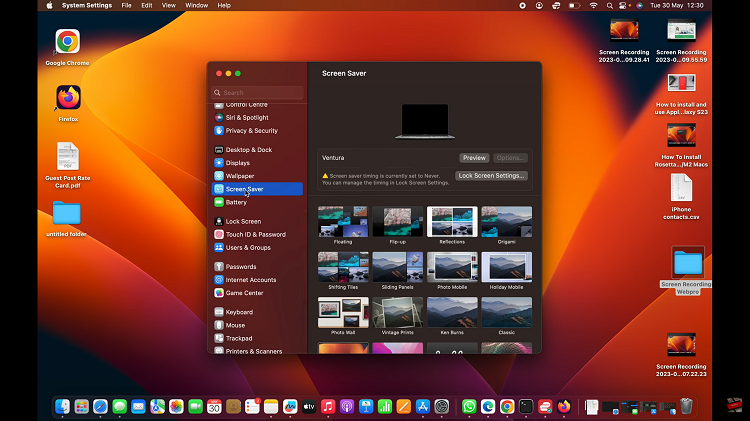This screenshot has width=750, height=421.
Task: Open Podcasts app from the Dock
Action: click(347, 407)
